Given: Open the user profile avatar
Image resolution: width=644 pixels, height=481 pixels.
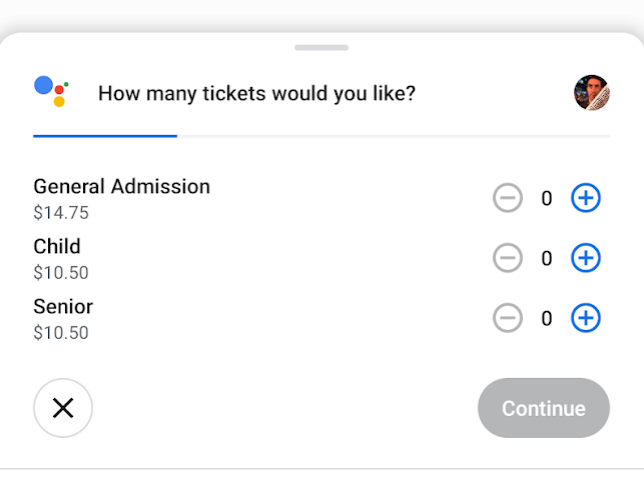Looking at the screenshot, I should [591, 93].
